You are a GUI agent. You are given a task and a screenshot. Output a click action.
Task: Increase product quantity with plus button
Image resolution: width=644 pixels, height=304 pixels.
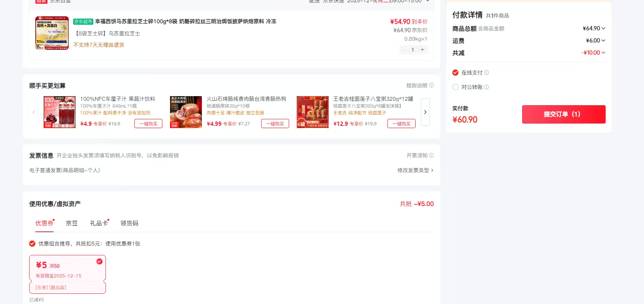coord(422,50)
